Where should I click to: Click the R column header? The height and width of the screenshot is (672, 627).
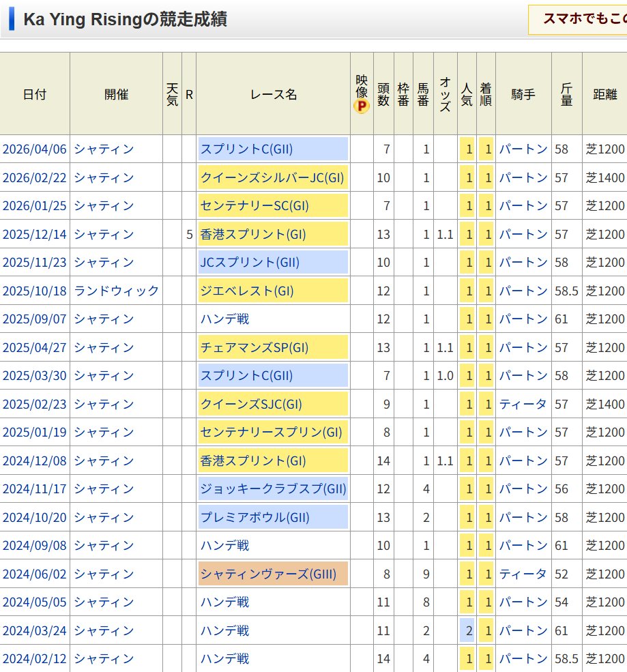click(189, 95)
